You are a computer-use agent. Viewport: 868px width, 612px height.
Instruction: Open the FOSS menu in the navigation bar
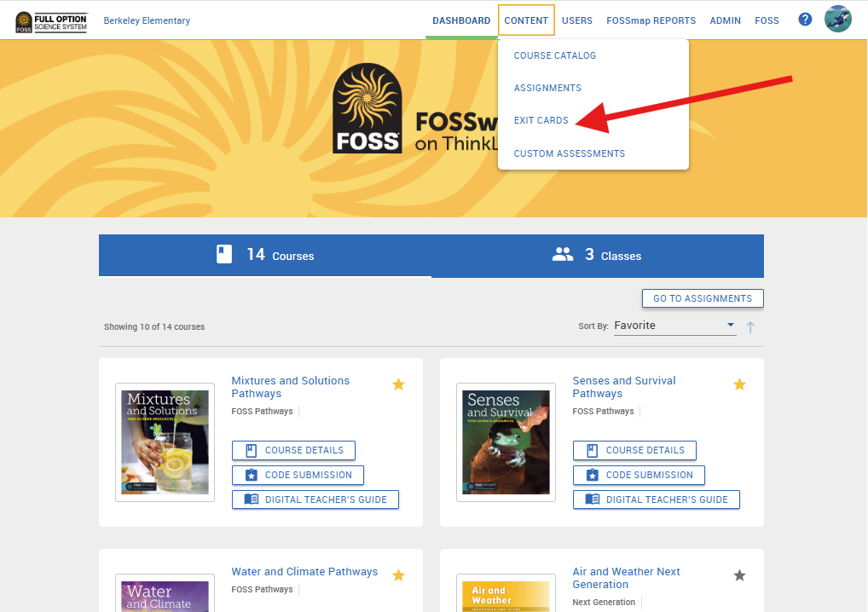pyautogui.click(x=767, y=20)
